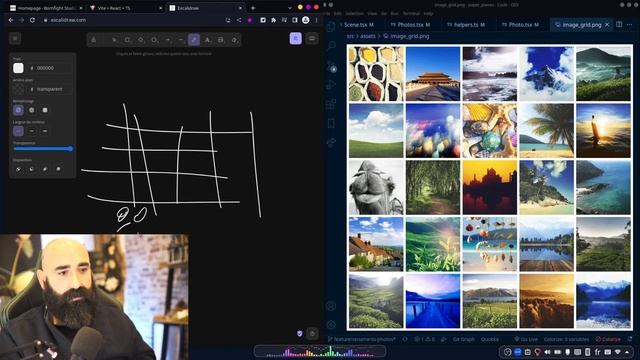
Task: Switch to the Vite + React + TS tab
Action: pyautogui.click(x=126, y=8)
